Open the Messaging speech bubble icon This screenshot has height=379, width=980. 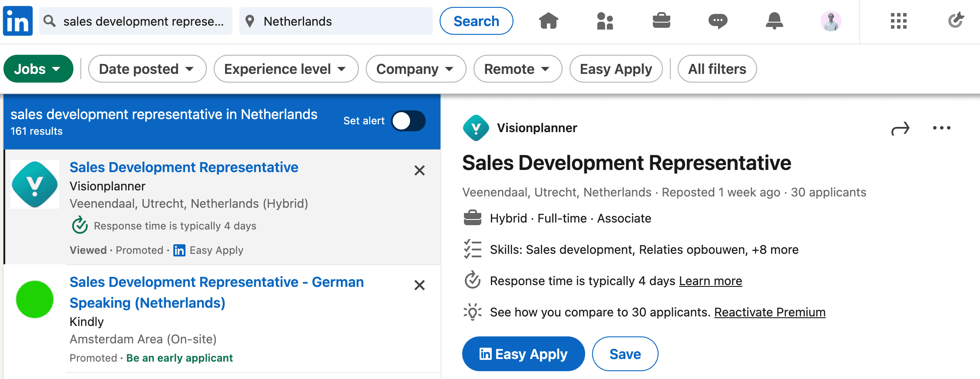point(718,21)
